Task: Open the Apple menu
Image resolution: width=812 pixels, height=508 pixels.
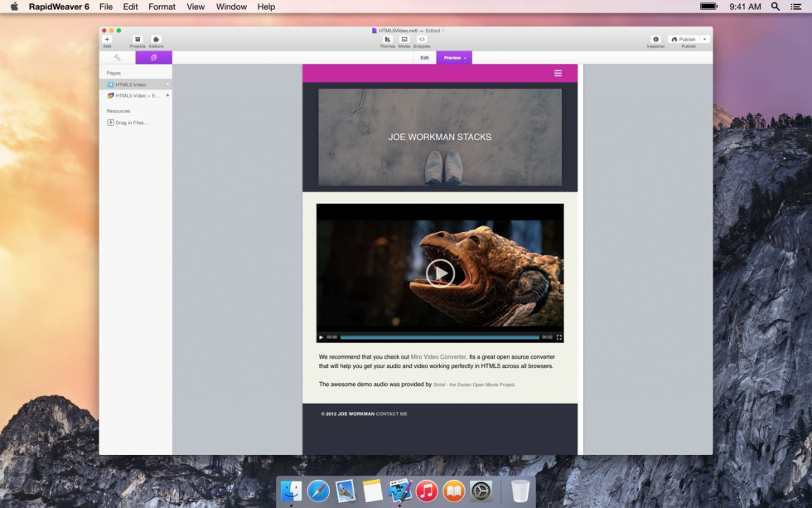Action: pos(14,7)
